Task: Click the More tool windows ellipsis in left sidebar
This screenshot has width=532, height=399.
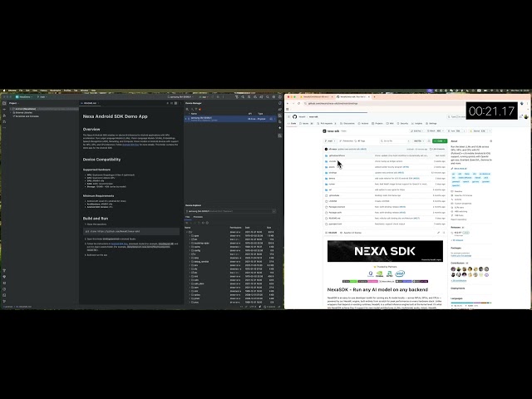Action: pos(4,128)
